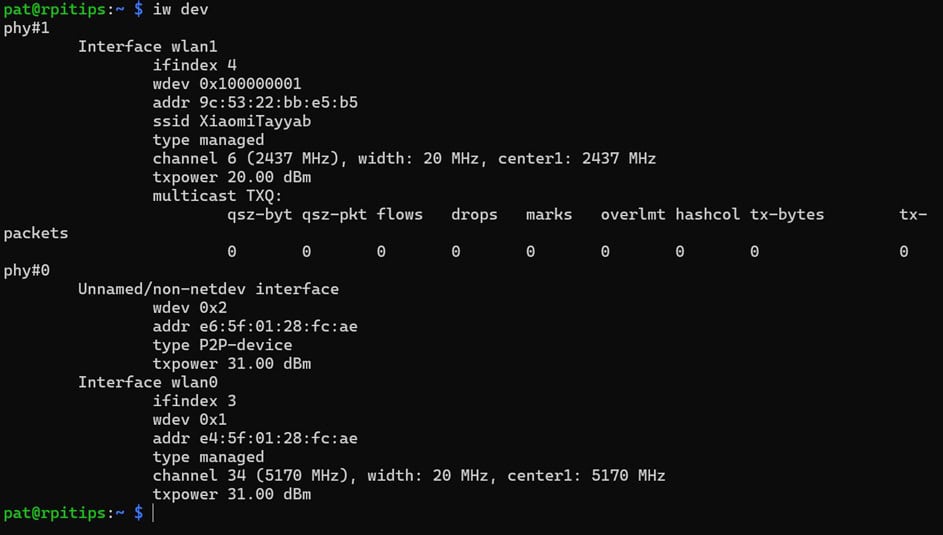
Task: Click the "type P2P-device" line
Action: point(222,345)
